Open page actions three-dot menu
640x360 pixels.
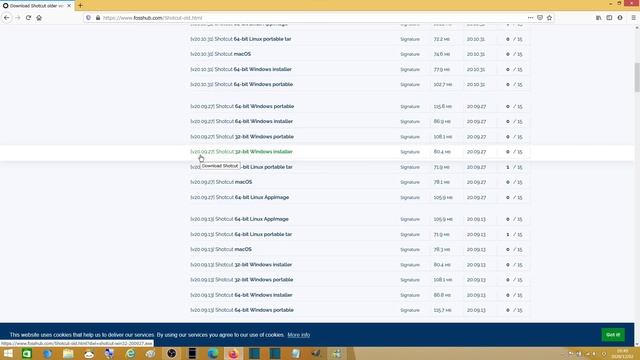point(530,18)
